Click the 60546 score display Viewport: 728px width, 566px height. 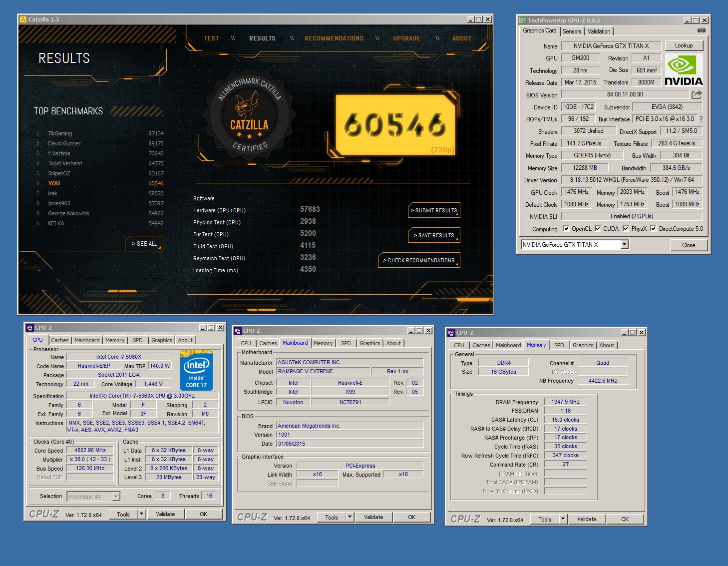pos(395,125)
